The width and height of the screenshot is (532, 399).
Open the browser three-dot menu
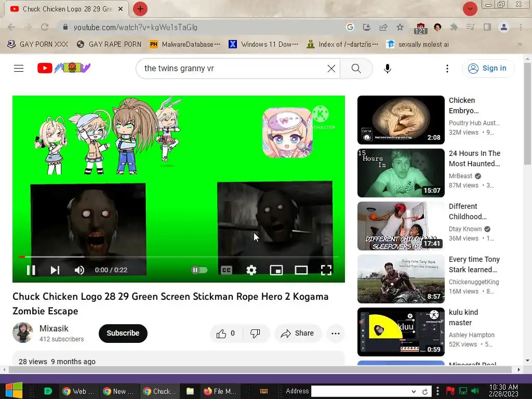tap(521, 27)
